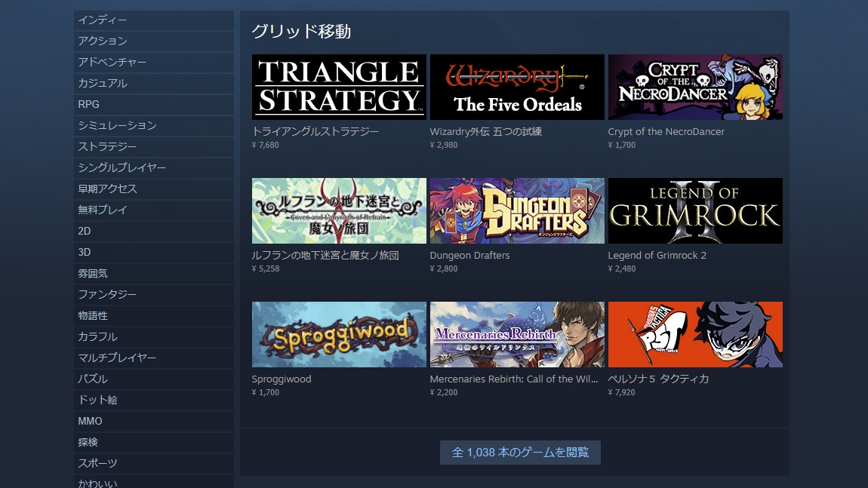Click the ルフランの地下迷宮と魔女ノ旅団 thumbnail
The height and width of the screenshot is (488, 868).
(x=339, y=210)
